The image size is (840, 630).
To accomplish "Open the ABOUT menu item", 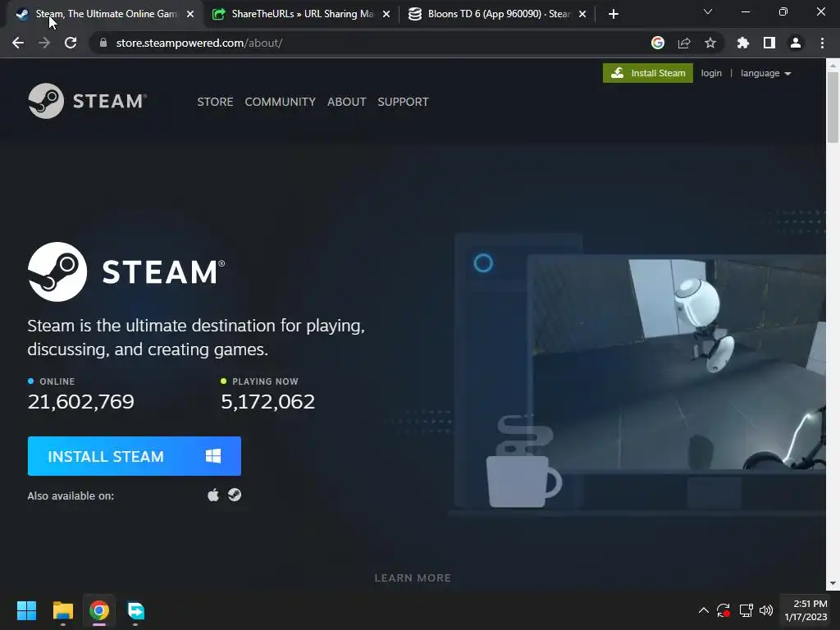I will (x=347, y=102).
